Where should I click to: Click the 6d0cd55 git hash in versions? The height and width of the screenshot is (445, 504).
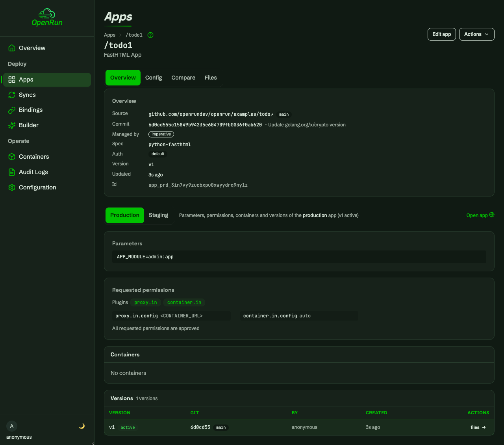pyautogui.click(x=200, y=427)
